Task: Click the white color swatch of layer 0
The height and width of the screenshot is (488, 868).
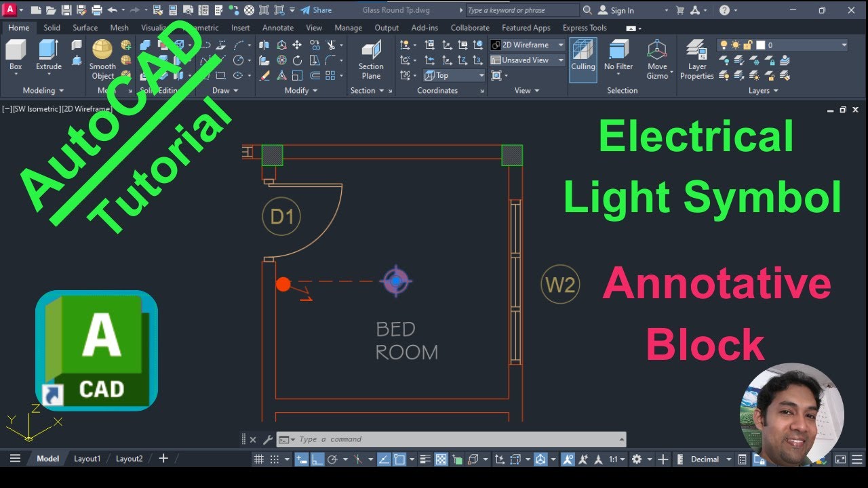Action: (x=761, y=45)
